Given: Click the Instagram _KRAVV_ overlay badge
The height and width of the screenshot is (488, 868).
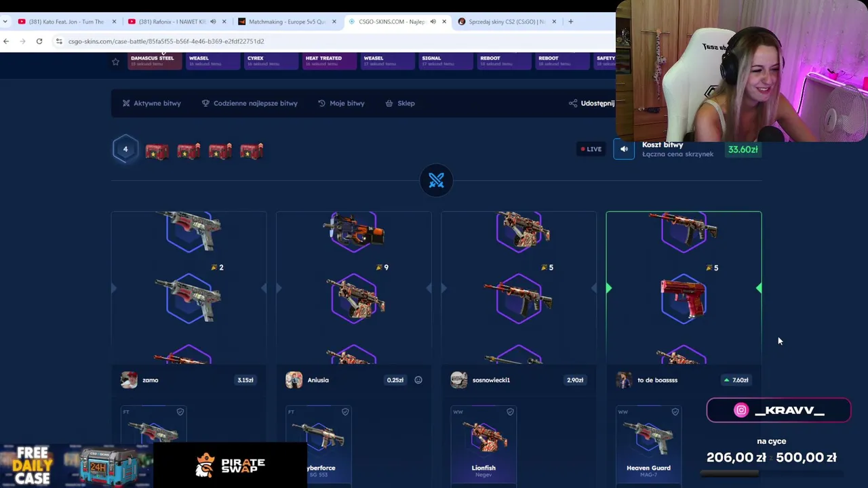Looking at the screenshot, I should click(x=778, y=410).
